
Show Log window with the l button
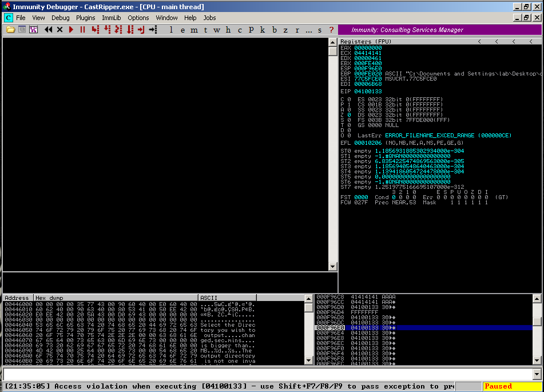(171, 30)
